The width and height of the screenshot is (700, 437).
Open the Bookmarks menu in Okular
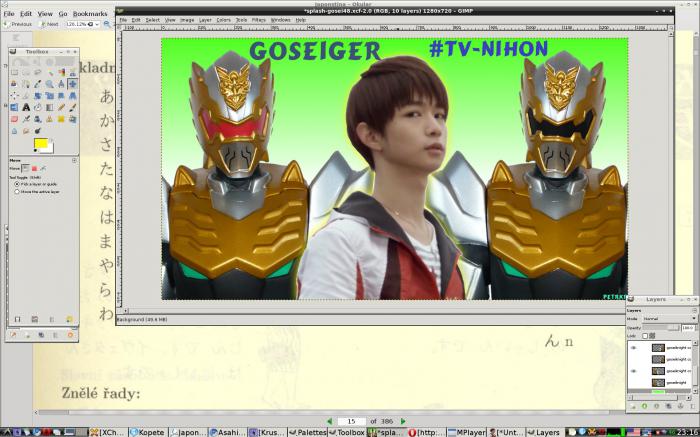90,14
